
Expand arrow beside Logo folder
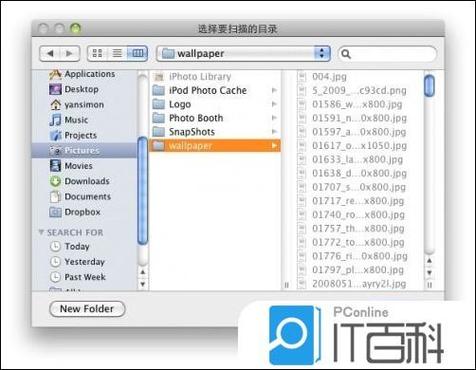[x=274, y=104]
